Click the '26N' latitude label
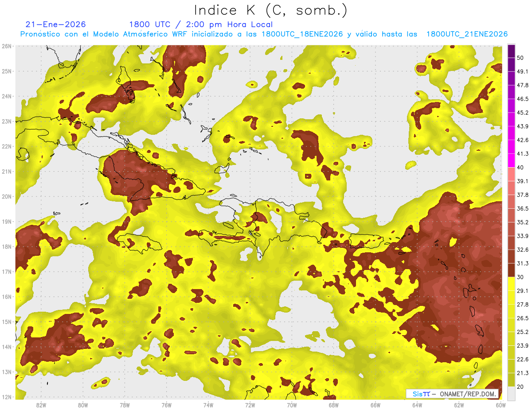This screenshot has height=411, width=532. (7, 46)
